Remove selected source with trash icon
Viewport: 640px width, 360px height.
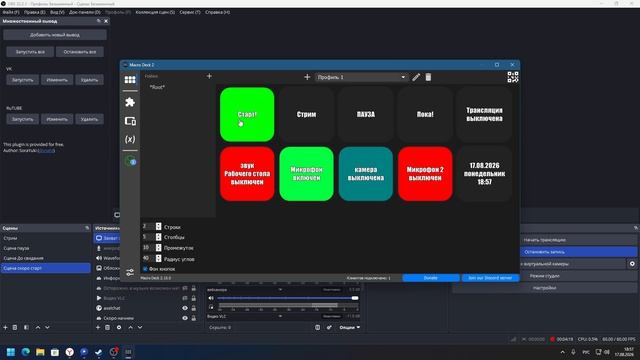[x=107, y=327]
